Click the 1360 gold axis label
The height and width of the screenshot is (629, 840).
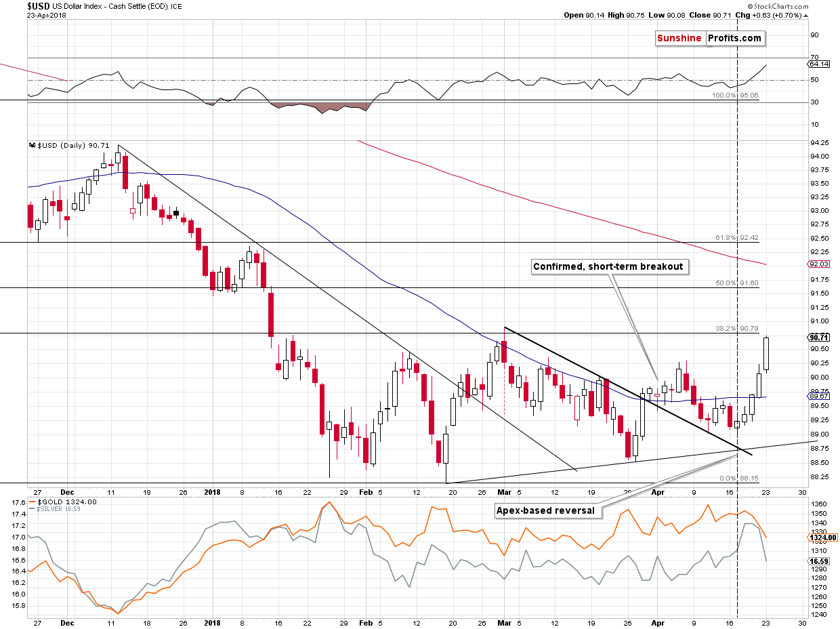[818, 505]
